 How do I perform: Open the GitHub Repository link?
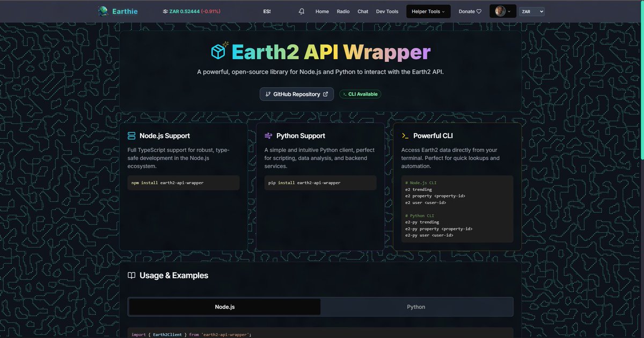click(297, 94)
